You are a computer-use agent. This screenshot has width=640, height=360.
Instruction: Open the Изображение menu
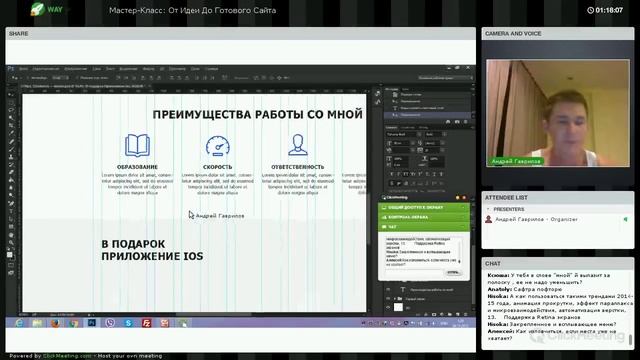pos(76,69)
